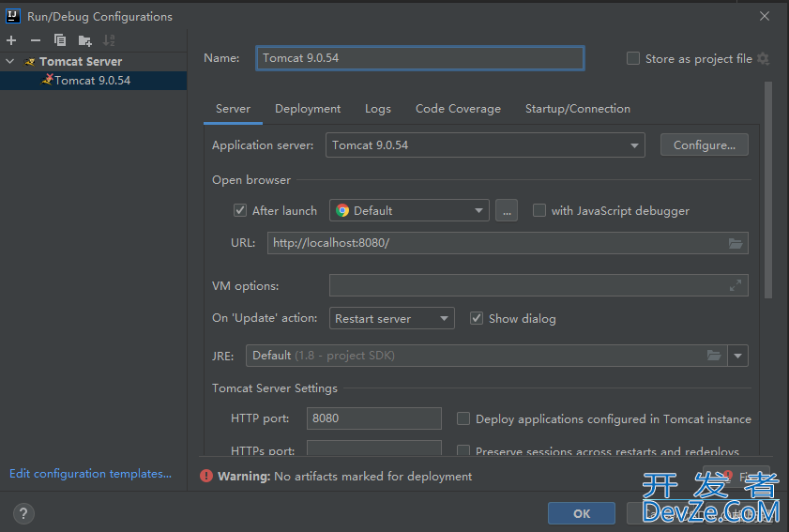Add new configuration with plus icon
The height and width of the screenshot is (532, 789).
tap(11, 40)
